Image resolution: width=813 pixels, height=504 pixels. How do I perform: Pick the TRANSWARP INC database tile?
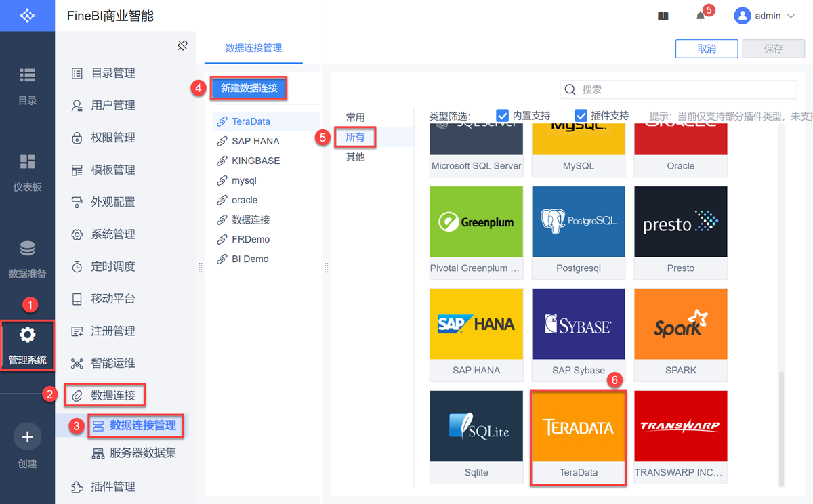point(681,437)
